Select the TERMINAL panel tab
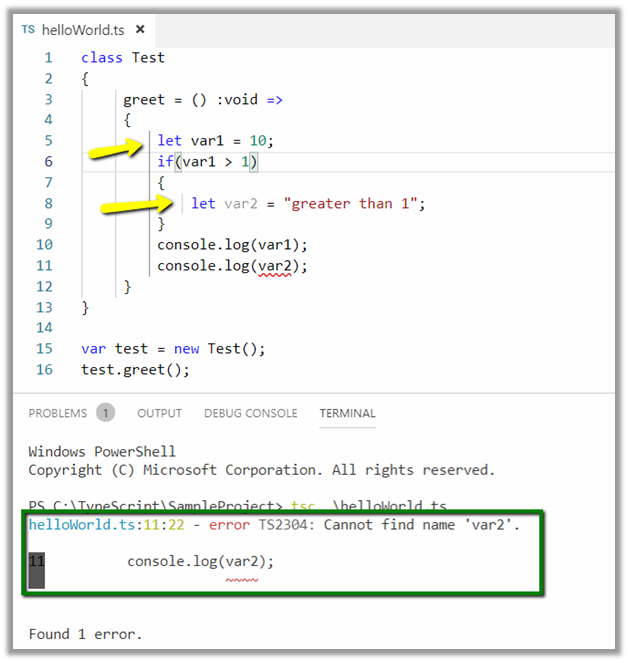 click(347, 413)
